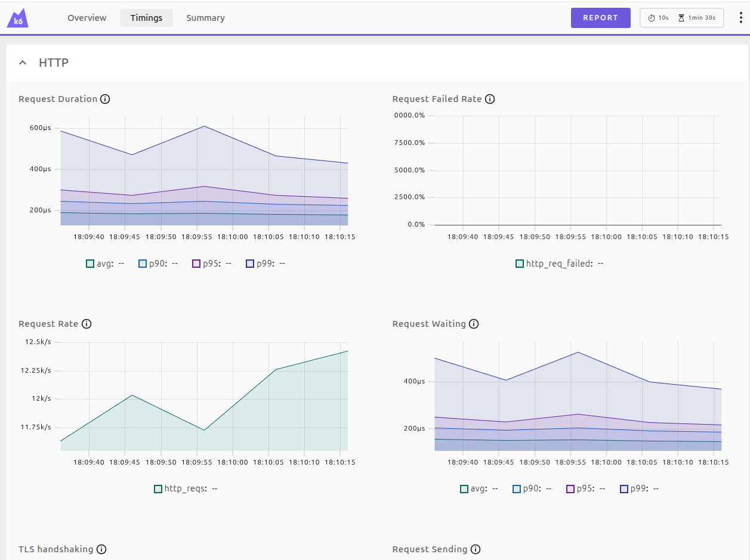
Task: Toggle p95 series in Request Duration legend
Action: click(x=212, y=264)
